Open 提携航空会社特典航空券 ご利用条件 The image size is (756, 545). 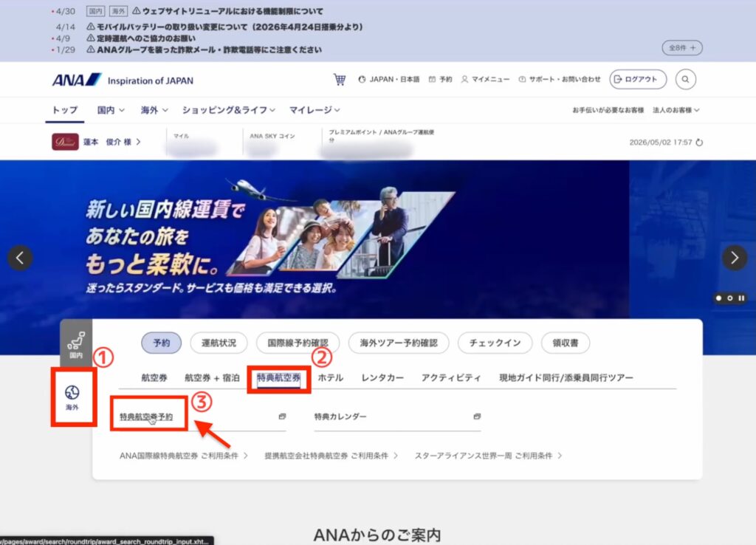(x=331, y=456)
